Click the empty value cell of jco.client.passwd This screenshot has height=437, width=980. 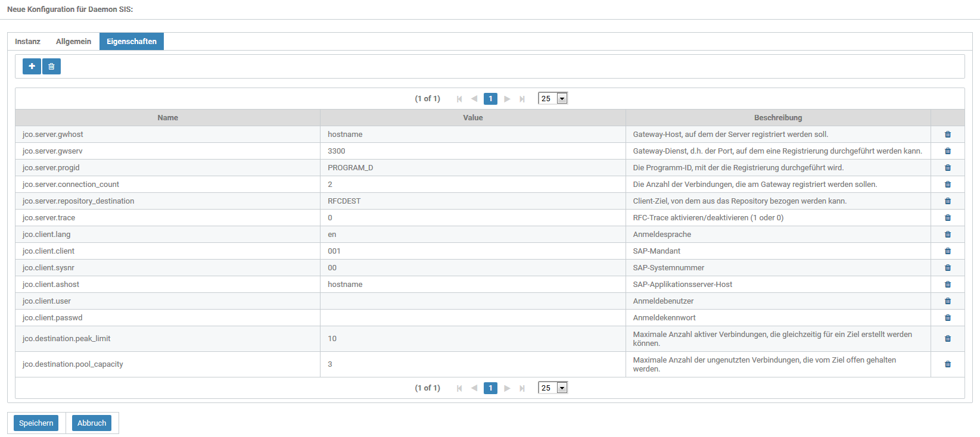click(x=472, y=318)
